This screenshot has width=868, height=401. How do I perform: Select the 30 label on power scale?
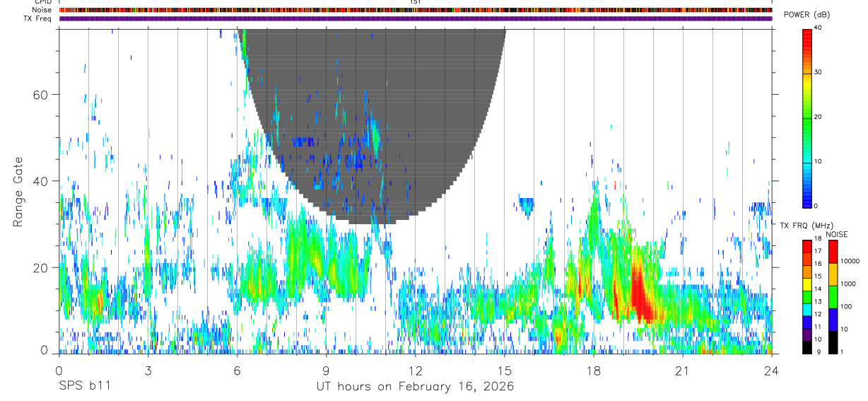click(818, 72)
